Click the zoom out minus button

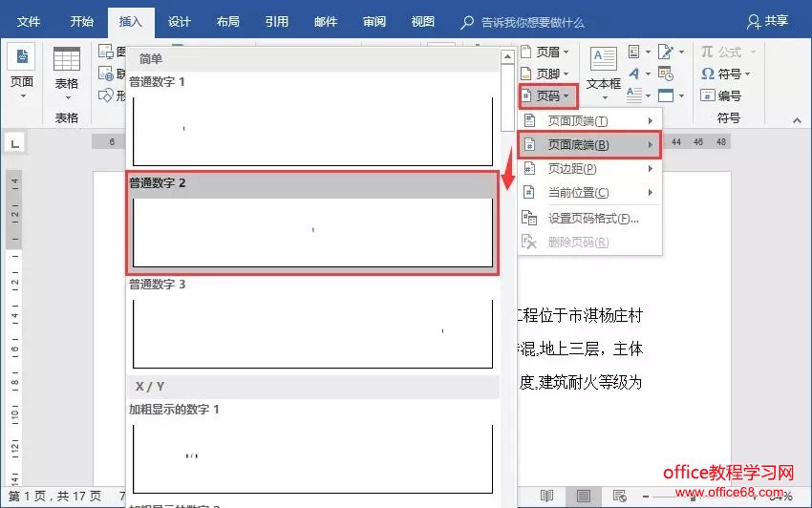point(646,497)
